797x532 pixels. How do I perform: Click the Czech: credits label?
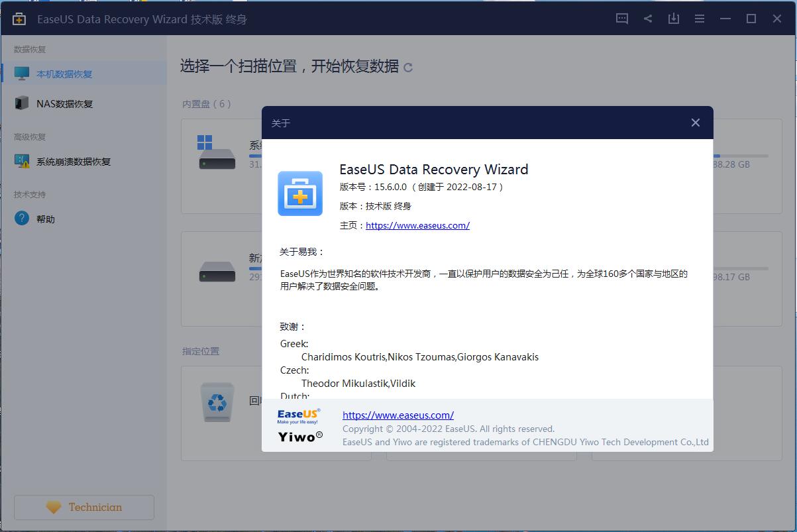click(295, 370)
